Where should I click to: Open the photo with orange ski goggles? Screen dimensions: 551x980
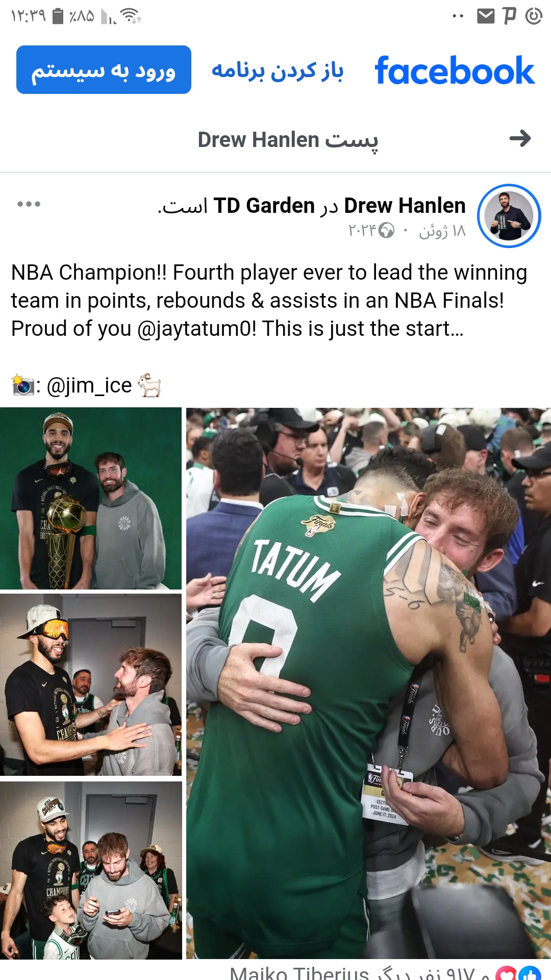[x=91, y=684]
